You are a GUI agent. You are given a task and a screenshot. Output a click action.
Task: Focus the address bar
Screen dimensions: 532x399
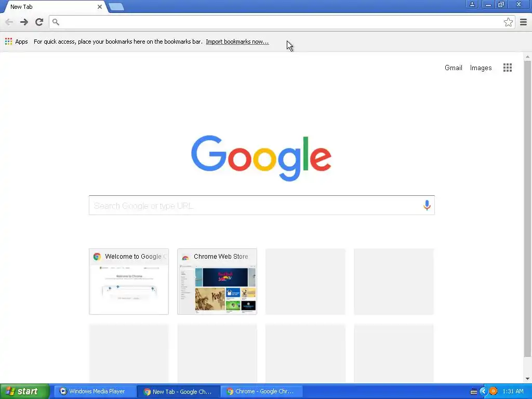point(282,22)
